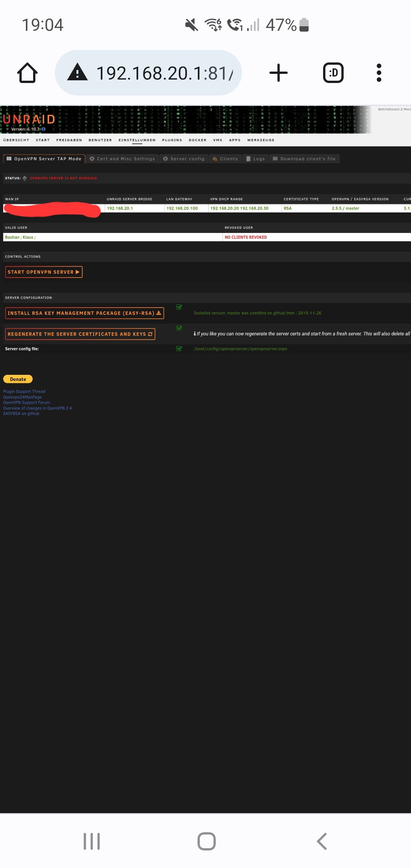The width and height of the screenshot is (411, 868).
Task: Open the WERKZEUGE menu
Action: 261,140
